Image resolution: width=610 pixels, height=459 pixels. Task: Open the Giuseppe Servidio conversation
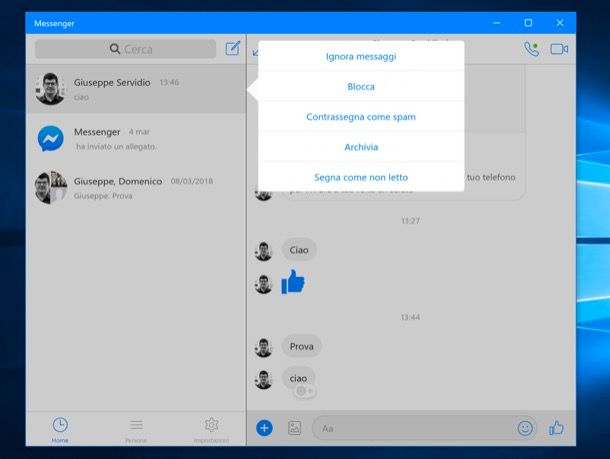pyautogui.click(x=136, y=89)
